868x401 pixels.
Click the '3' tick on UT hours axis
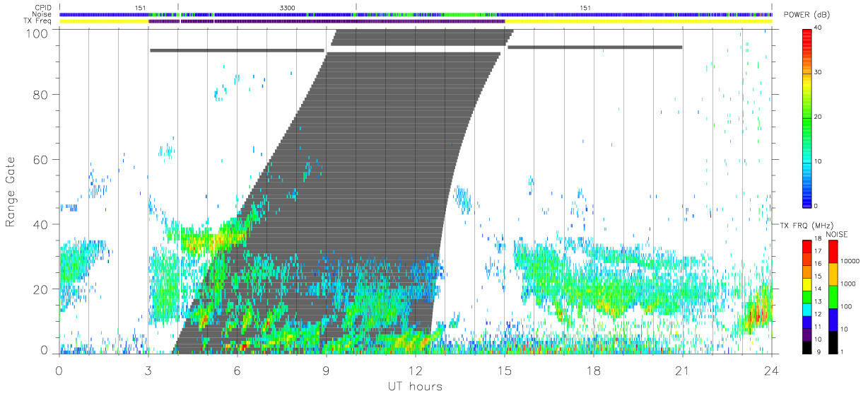click(x=148, y=370)
